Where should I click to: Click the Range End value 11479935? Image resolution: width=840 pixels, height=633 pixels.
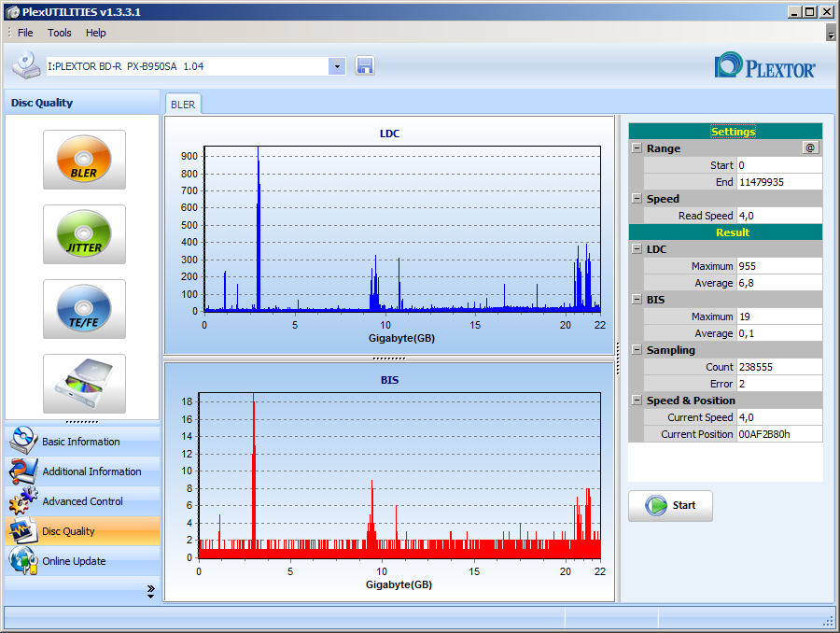point(779,182)
